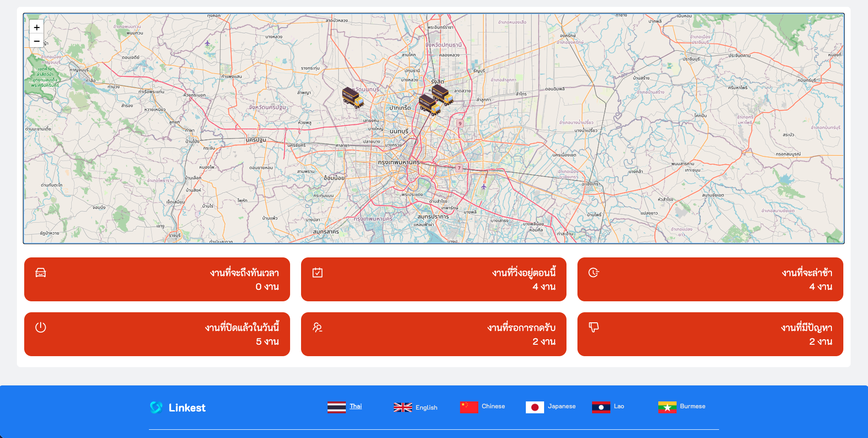Viewport: 868px width, 438px height.
Task: Click the highway marker labeled 9 on the map
Action: pos(460,123)
